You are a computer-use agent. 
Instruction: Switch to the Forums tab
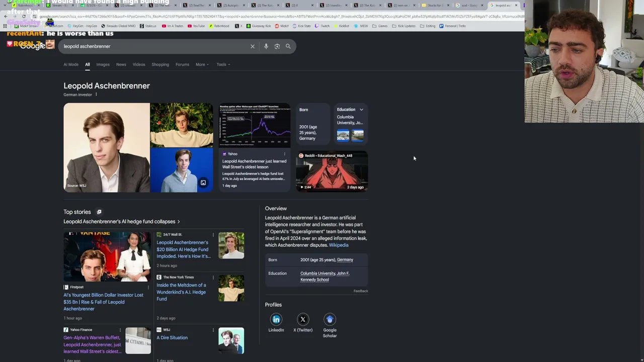click(x=182, y=64)
